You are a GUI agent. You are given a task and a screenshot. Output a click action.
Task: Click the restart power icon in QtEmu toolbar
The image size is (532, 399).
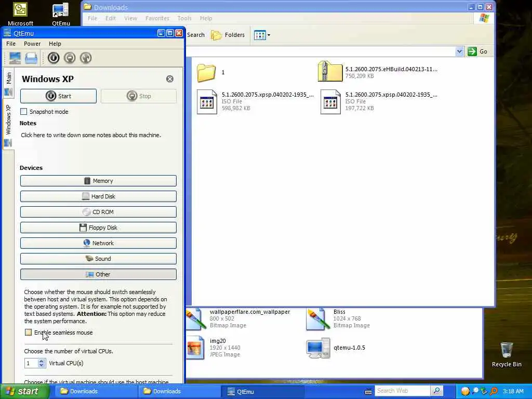click(x=86, y=58)
